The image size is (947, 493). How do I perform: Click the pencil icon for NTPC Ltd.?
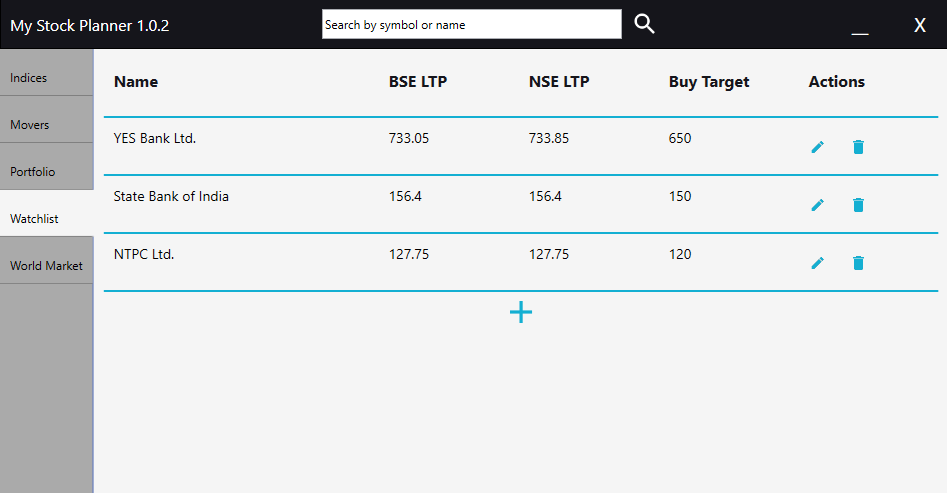pos(818,263)
